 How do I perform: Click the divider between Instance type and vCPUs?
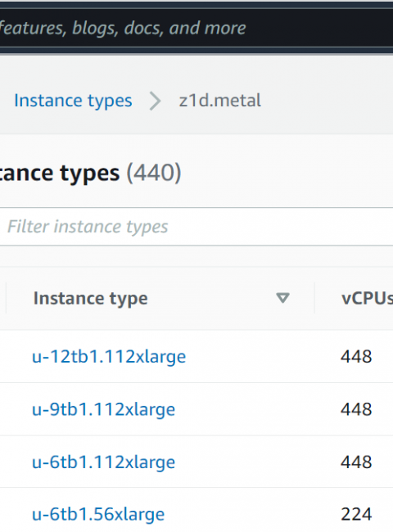[x=314, y=298]
